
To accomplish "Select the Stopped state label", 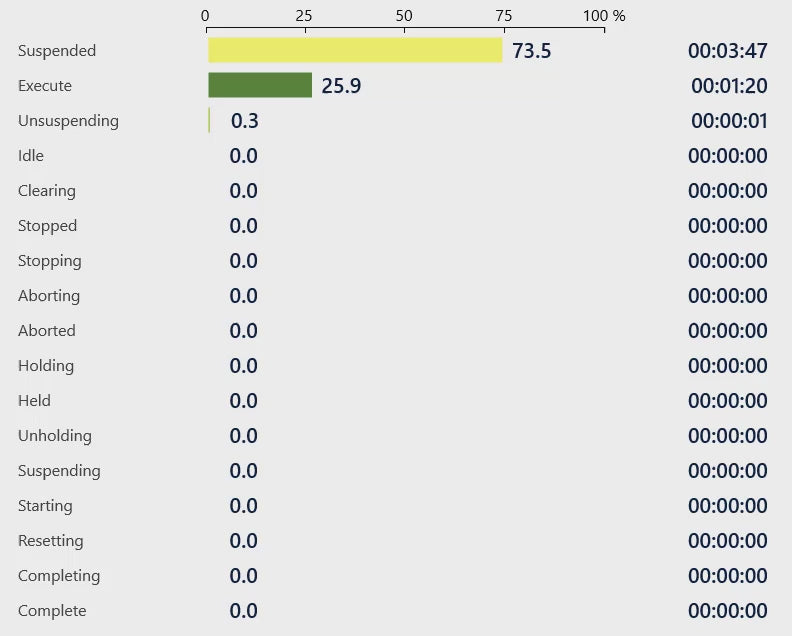I will point(47,226).
